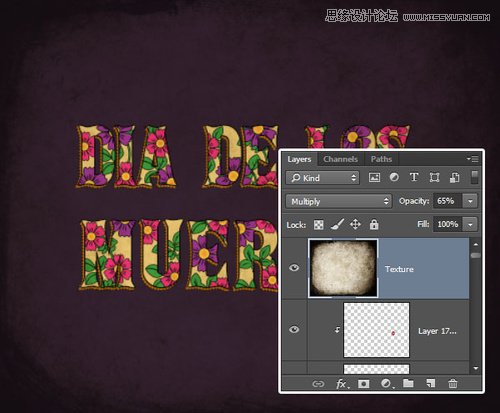Hide the Texture layer eye icon
Screen dimensions: 500x413
click(x=294, y=268)
